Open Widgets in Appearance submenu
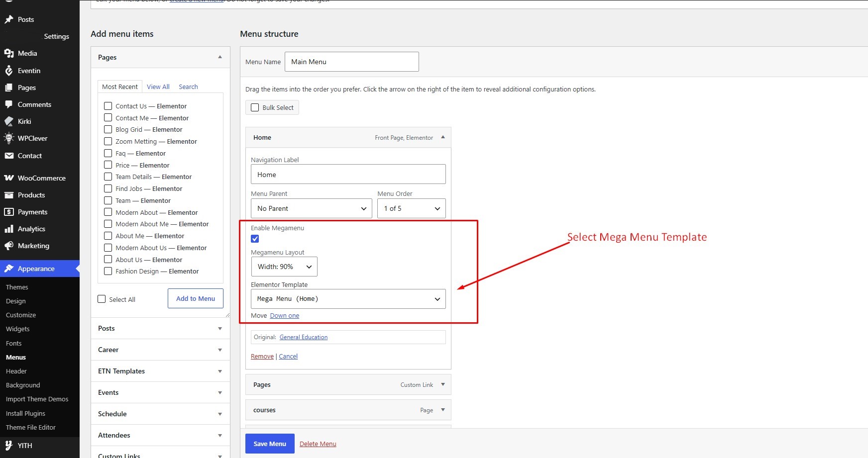 click(x=18, y=329)
